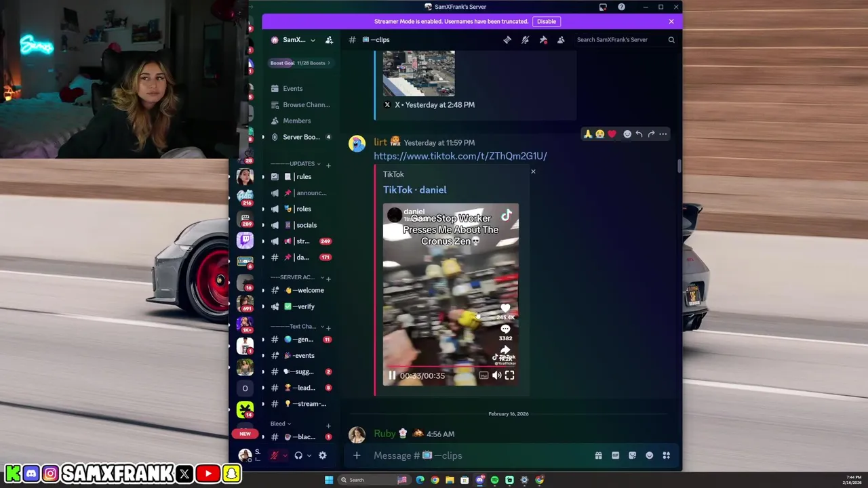
Task: Select the socials channel
Action: [300, 225]
